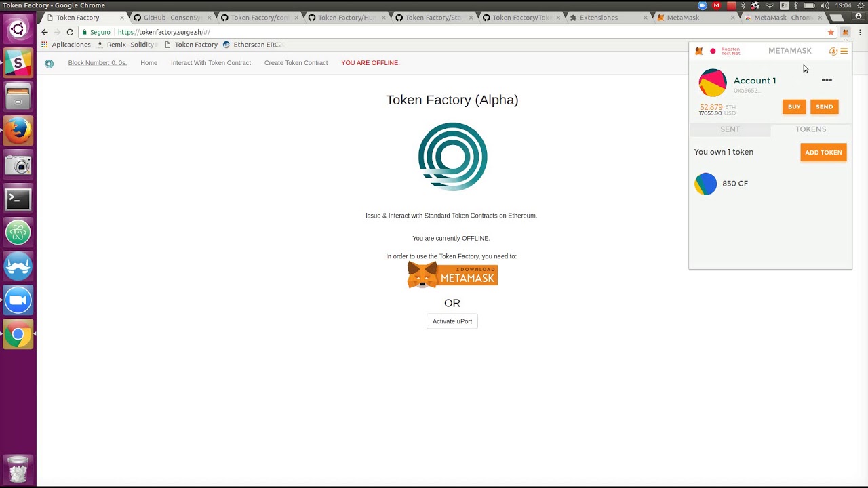Open the blue mustache app in the launcher

18,266
